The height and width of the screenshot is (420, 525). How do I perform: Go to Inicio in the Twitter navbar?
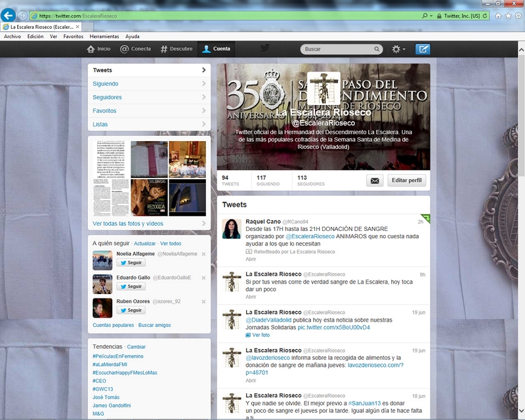click(98, 49)
